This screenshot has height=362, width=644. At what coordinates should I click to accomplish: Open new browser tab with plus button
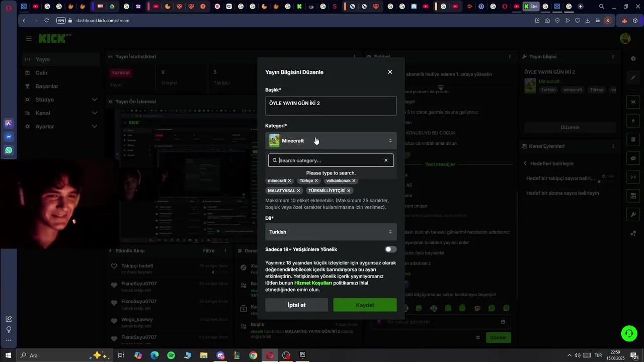581,7
